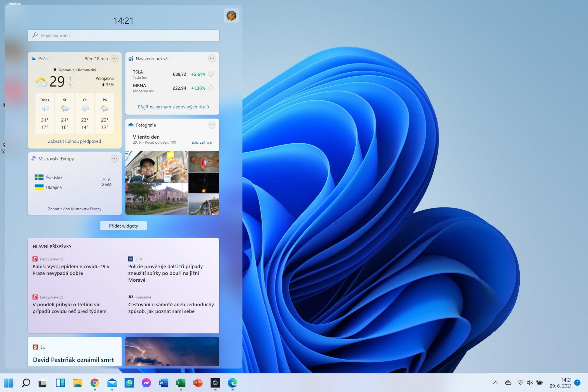Open the notification count badge
Viewport: 588px width, 392px height.
(577, 383)
